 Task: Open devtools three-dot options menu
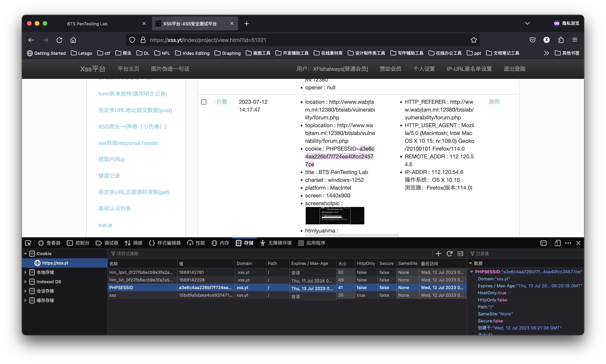[x=568, y=243]
